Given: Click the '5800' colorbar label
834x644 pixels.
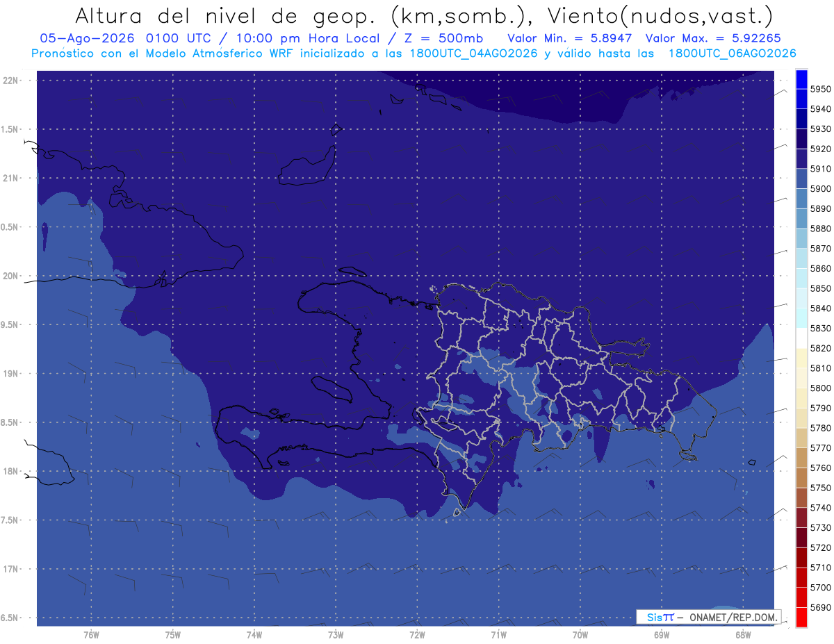Looking at the screenshot, I should pyautogui.click(x=820, y=388).
